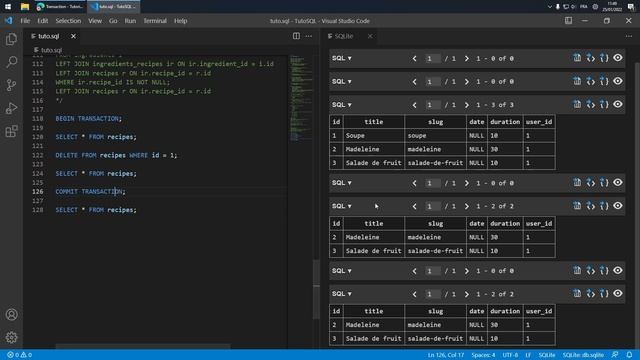The width and height of the screenshot is (640, 360).
Task: Open File Explorer from the taskbar
Action: (x=25, y=7)
